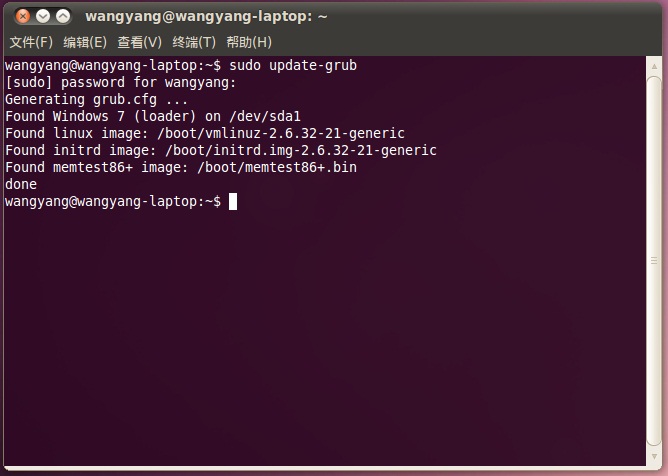This screenshot has height=476, width=668.
Task: Click the terminal cursor at the last prompt
Action: pos(233,202)
